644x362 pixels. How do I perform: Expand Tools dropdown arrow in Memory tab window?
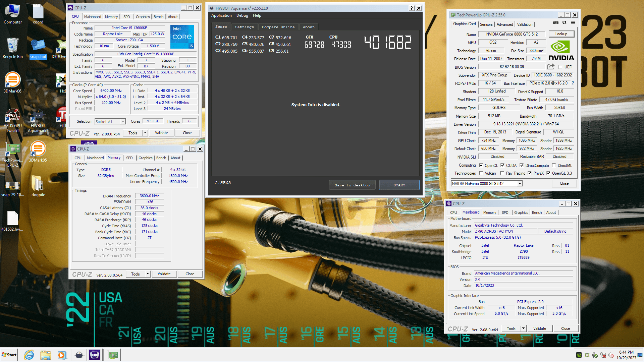click(148, 274)
